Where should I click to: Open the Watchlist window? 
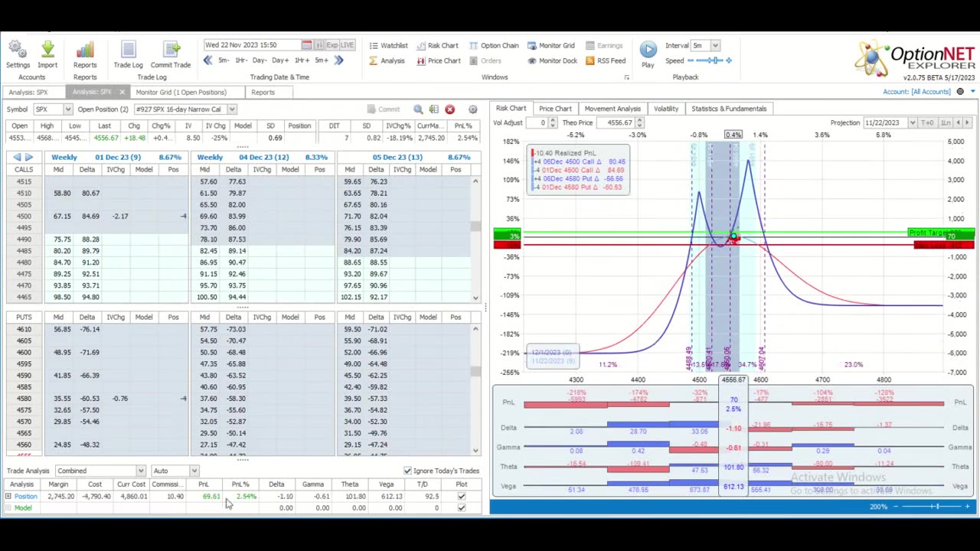coord(388,45)
